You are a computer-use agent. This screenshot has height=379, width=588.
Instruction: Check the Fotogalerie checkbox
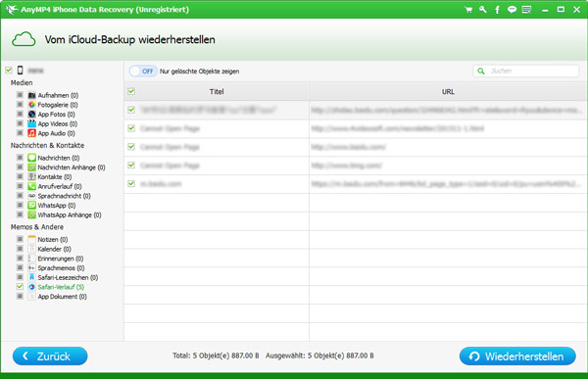point(20,104)
